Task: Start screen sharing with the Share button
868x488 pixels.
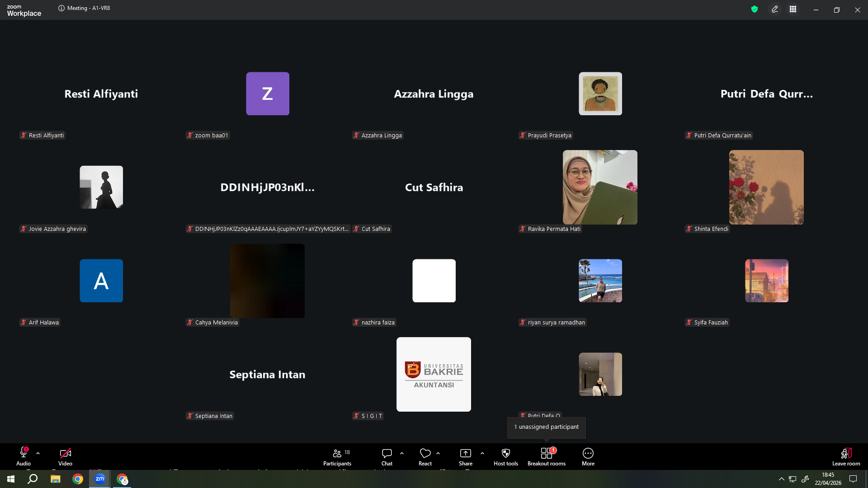Action: click(x=466, y=456)
